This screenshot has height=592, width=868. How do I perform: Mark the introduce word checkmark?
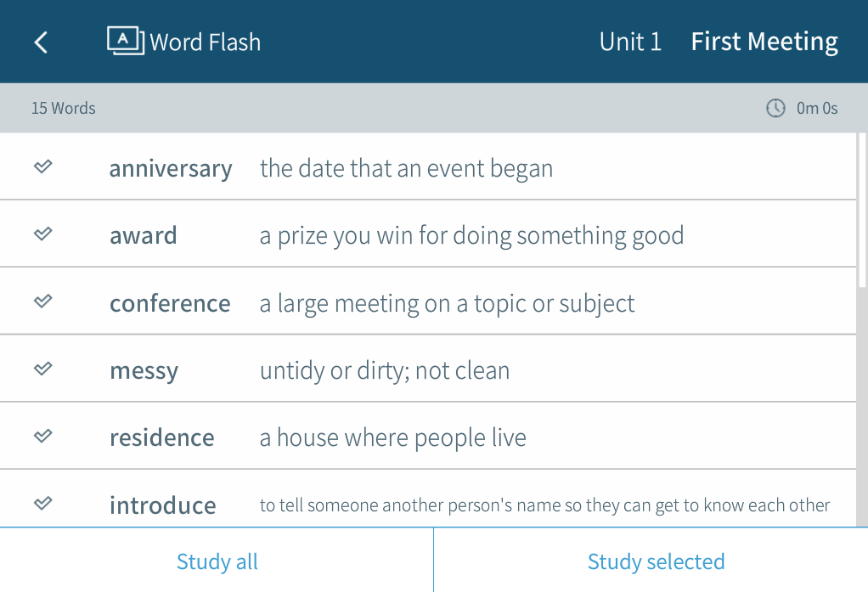(x=43, y=503)
